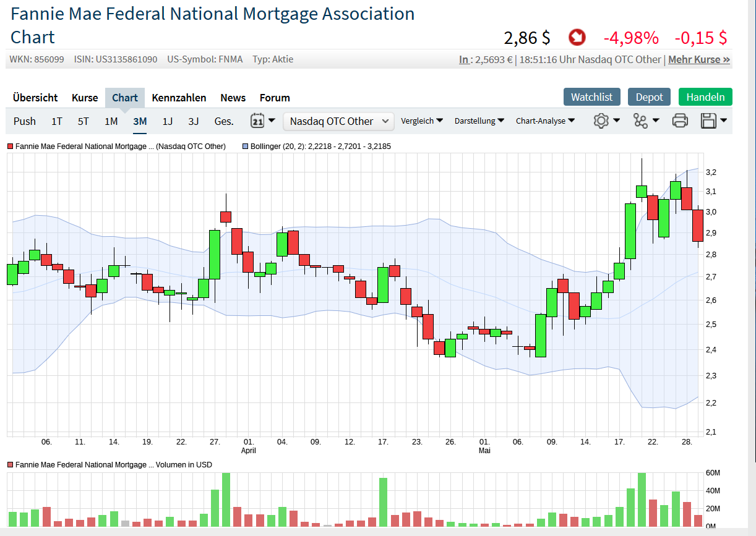Print the chart using printer icon

pyautogui.click(x=680, y=121)
